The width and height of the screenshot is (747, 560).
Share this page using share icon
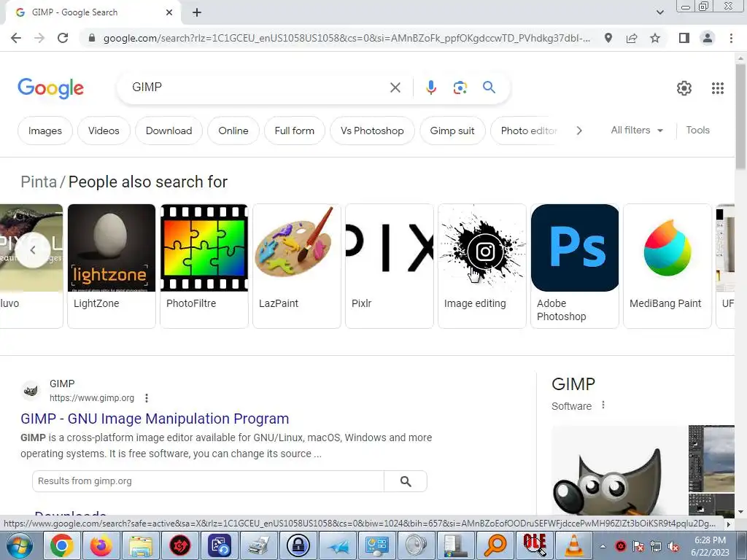(x=632, y=38)
